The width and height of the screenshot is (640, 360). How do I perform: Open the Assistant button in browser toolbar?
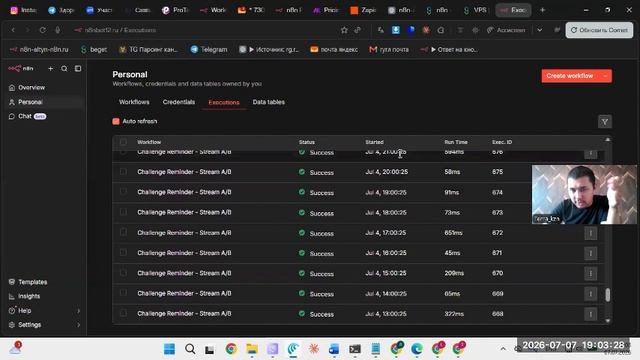coord(506,30)
